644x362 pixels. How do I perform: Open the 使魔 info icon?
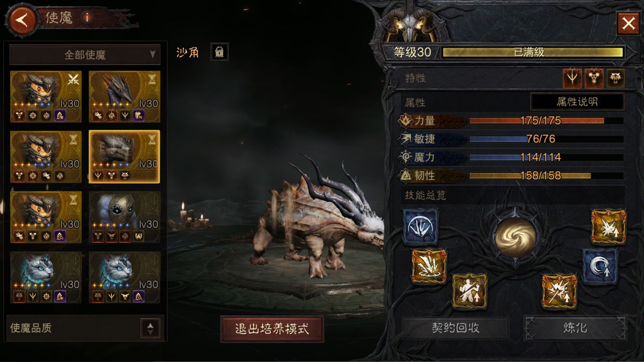[87, 18]
